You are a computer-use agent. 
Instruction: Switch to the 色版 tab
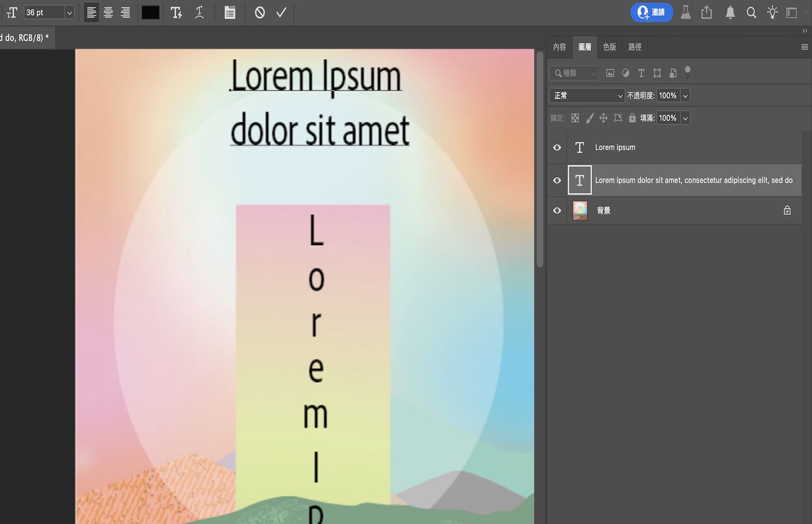click(x=609, y=47)
